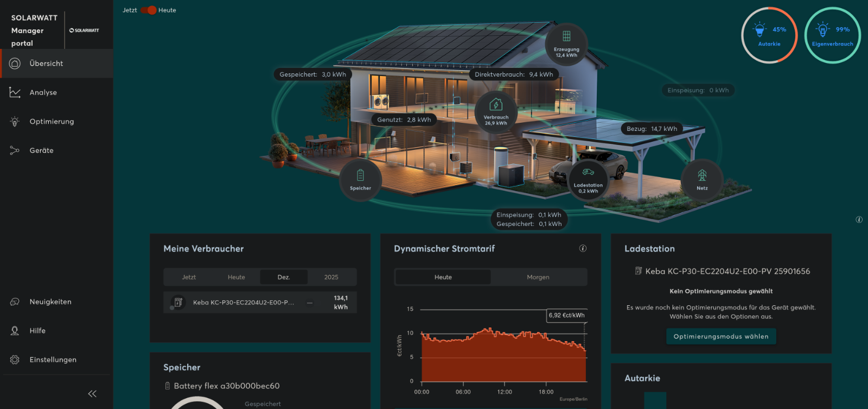Click the 6,92 €ct/kWh price tooltip
Screen dimensions: 868x409
(567, 315)
